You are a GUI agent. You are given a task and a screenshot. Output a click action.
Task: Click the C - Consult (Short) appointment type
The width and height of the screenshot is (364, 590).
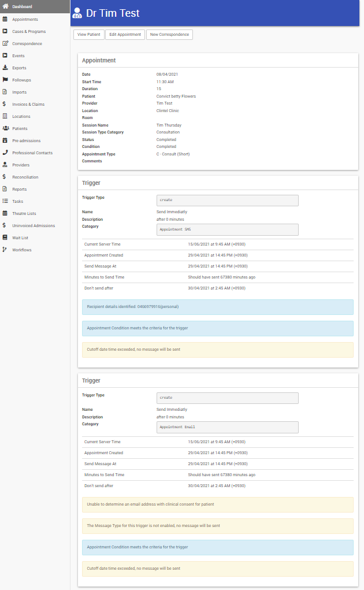point(173,154)
